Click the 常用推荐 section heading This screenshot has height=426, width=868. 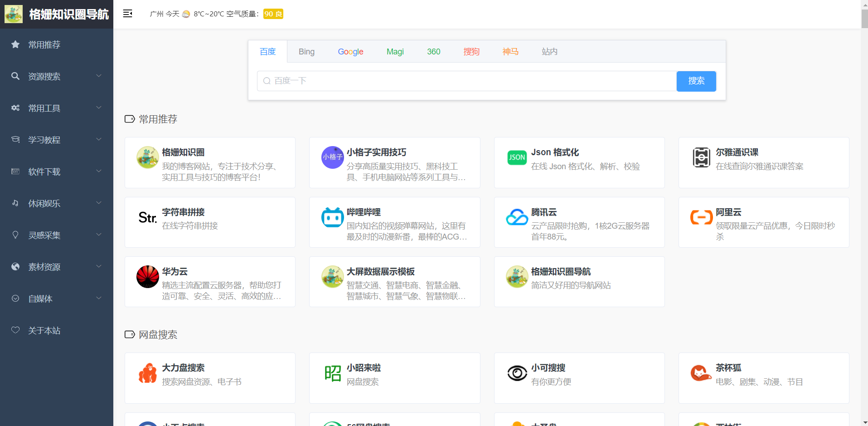coord(158,119)
